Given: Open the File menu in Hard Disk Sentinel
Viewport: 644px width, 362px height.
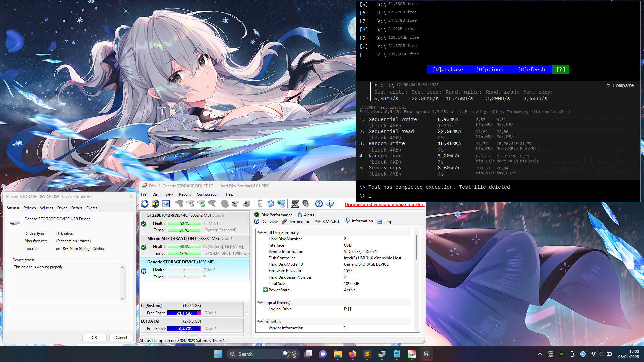Looking at the screenshot, I should (x=144, y=194).
